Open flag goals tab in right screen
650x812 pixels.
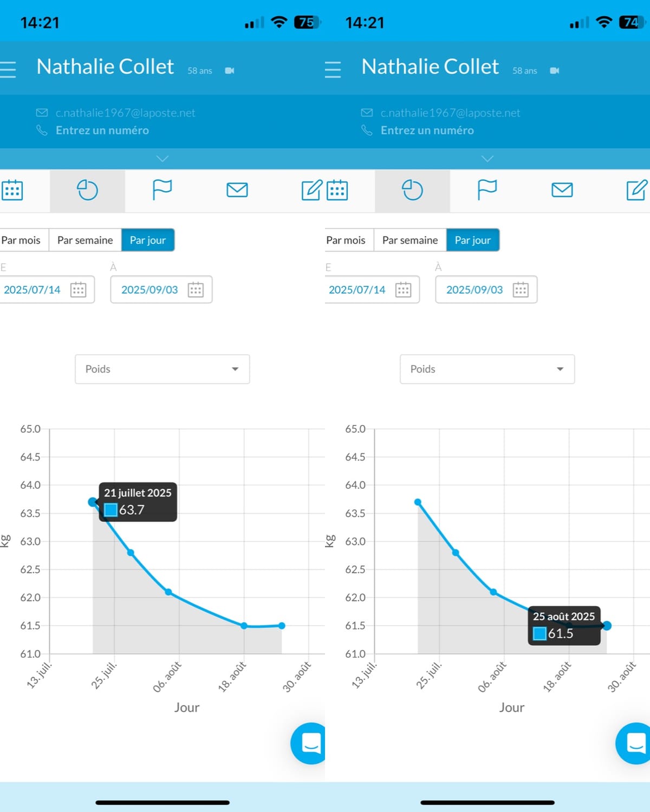[x=487, y=190]
